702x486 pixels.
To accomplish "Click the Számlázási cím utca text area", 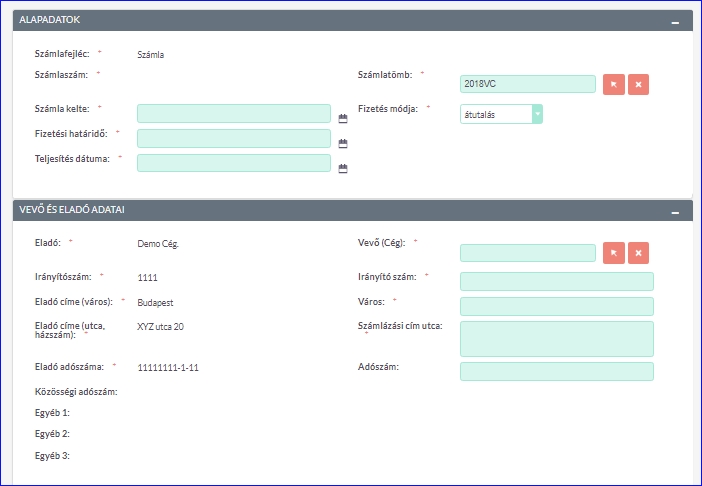I will (x=556, y=338).
